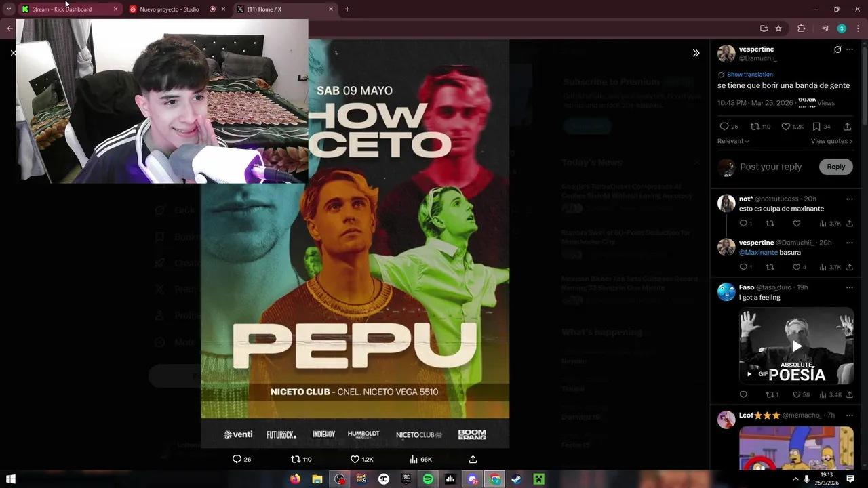This screenshot has height=488, width=868.
Task: Share the not* reply
Action: (x=849, y=224)
